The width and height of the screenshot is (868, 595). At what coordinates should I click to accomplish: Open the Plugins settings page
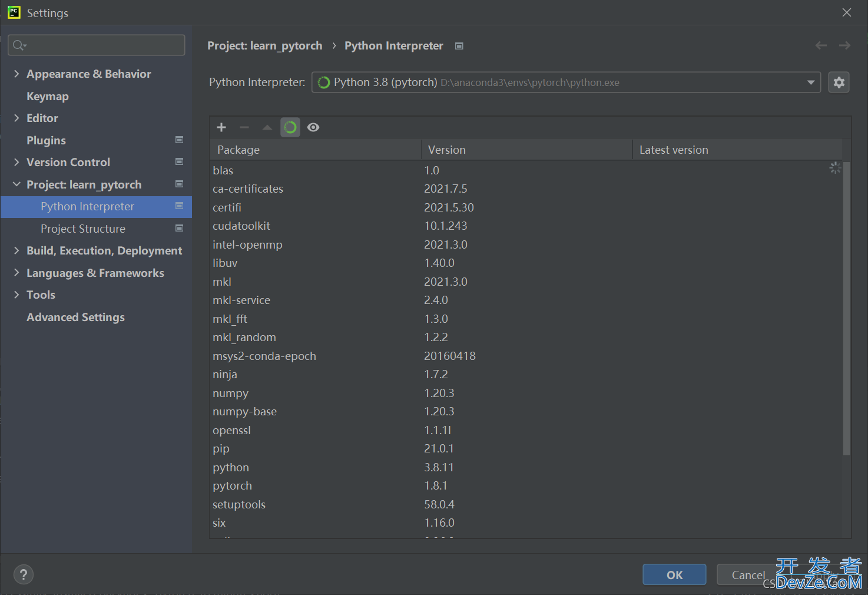[x=46, y=140]
